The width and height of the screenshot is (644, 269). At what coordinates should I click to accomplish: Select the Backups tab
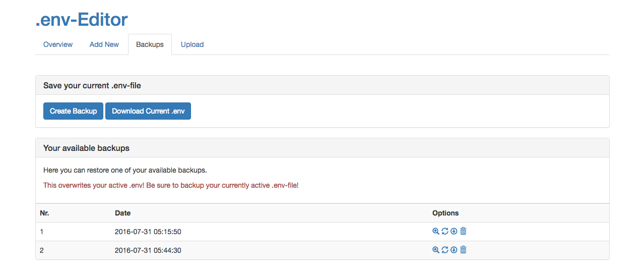150,44
